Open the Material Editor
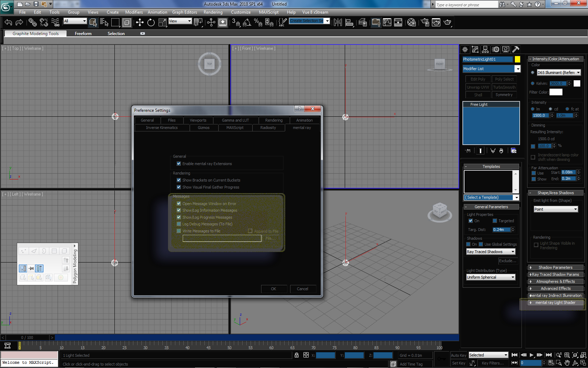 point(412,22)
